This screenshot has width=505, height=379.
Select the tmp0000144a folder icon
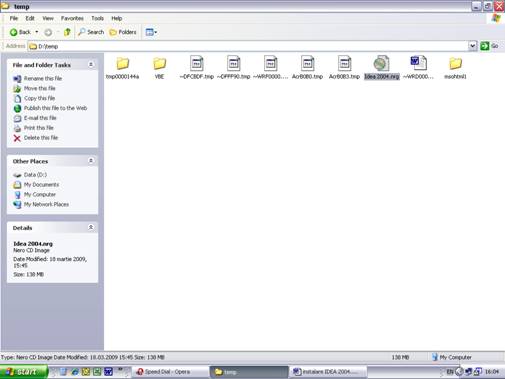tap(122, 63)
